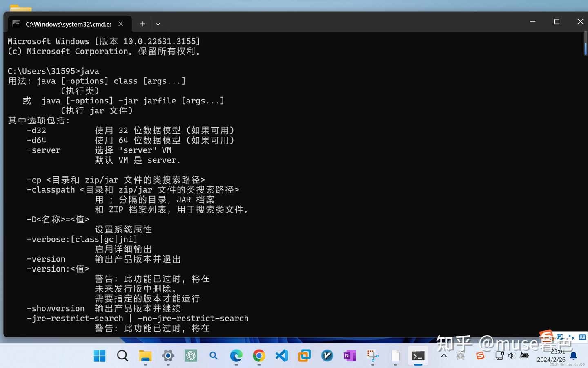Launch Visual Studio Code from the taskbar

coord(282,356)
